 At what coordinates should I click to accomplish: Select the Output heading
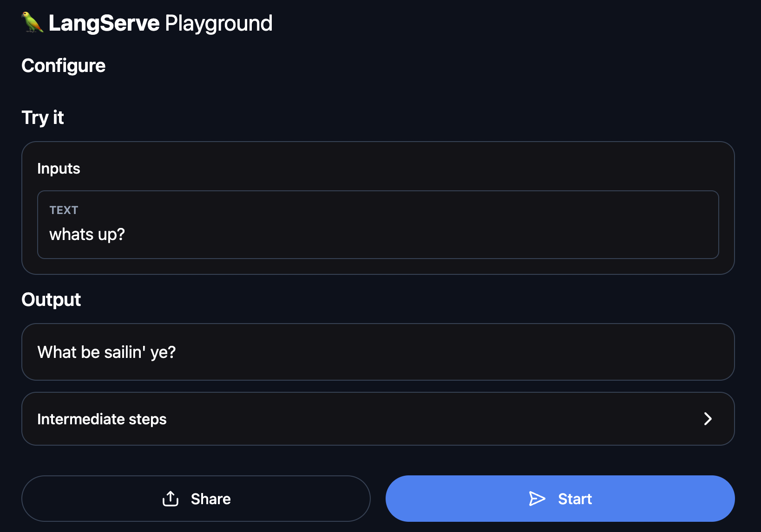[51, 300]
